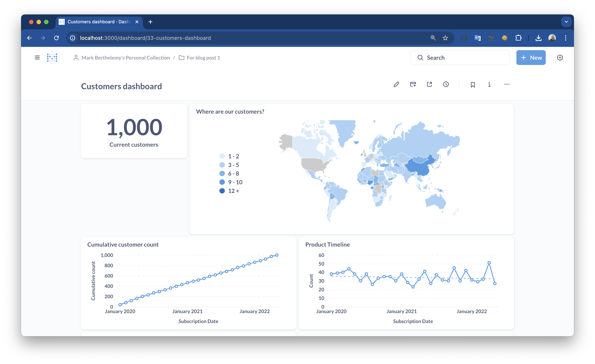Select the Customers dashboard browser tab
Viewport: 595px width, 364px height.
click(x=99, y=22)
